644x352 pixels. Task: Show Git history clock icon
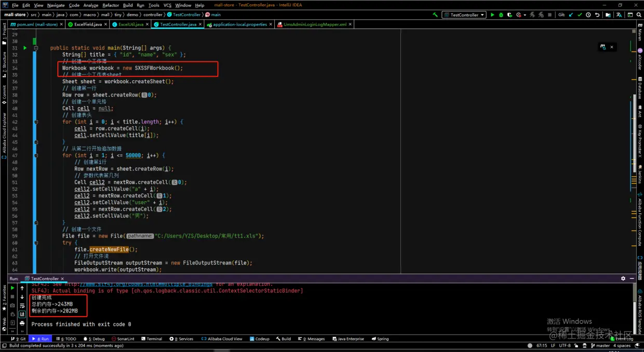(x=588, y=15)
